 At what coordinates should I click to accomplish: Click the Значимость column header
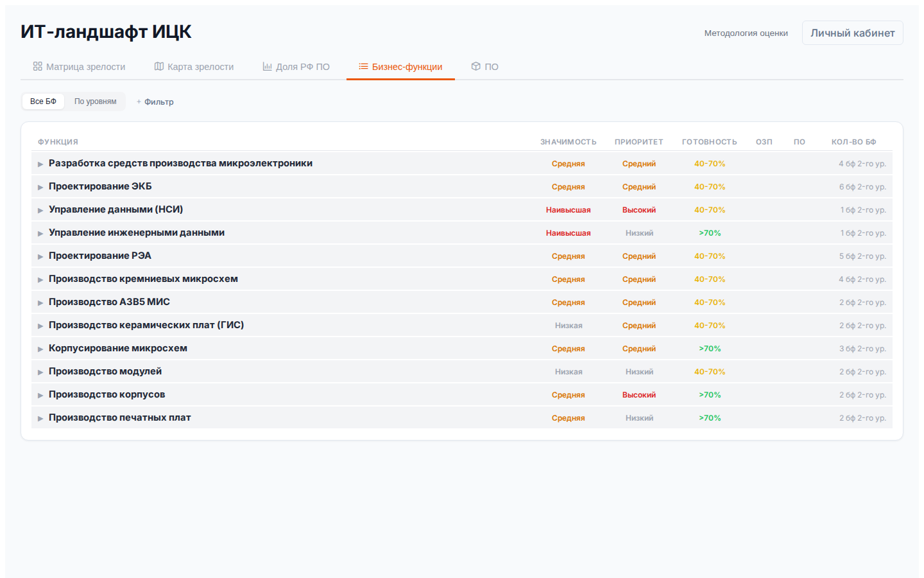[568, 142]
